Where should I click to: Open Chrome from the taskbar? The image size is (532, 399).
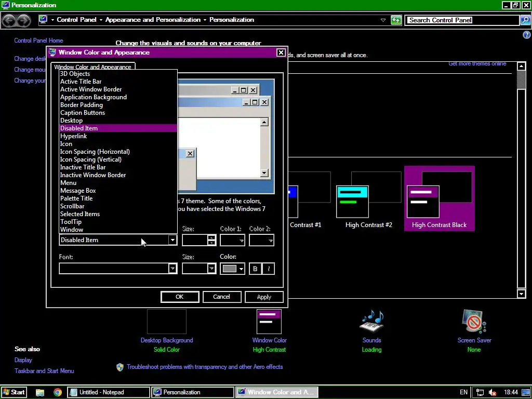58,392
